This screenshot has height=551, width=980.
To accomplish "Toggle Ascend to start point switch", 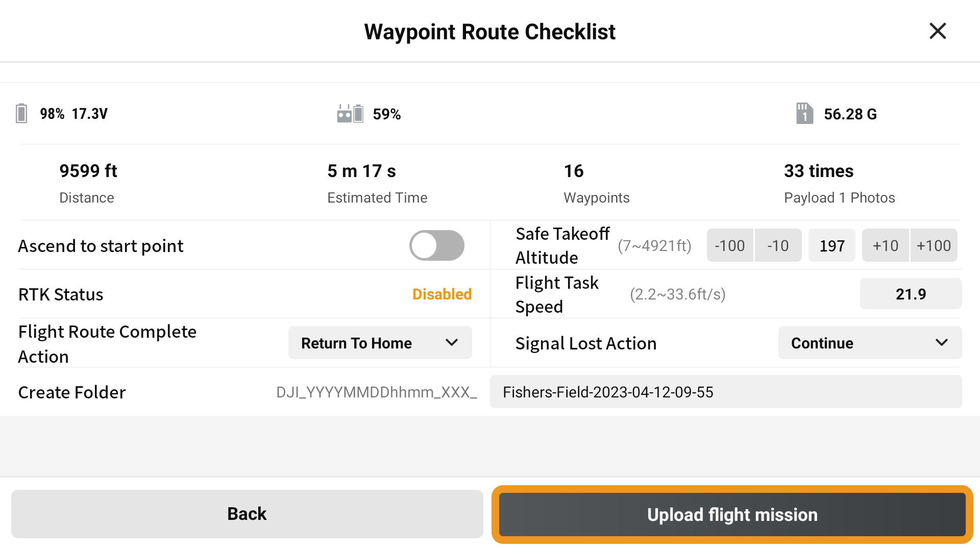I will (x=436, y=245).
